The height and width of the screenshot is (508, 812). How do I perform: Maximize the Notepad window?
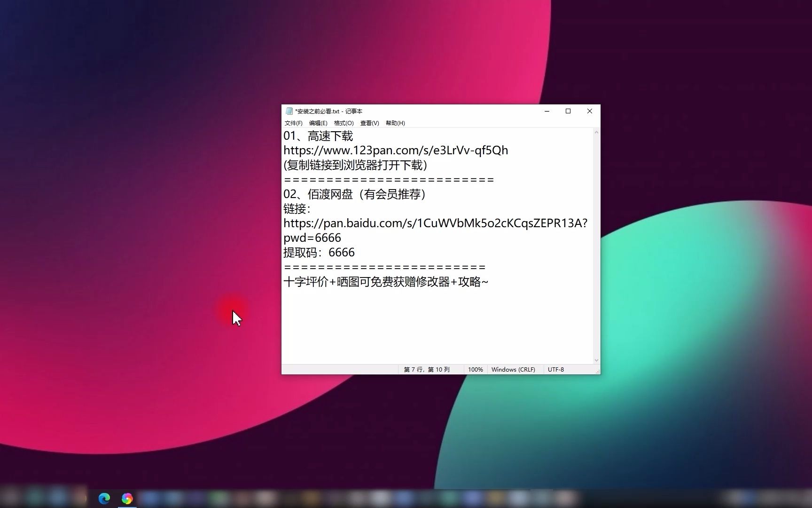[x=568, y=111]
